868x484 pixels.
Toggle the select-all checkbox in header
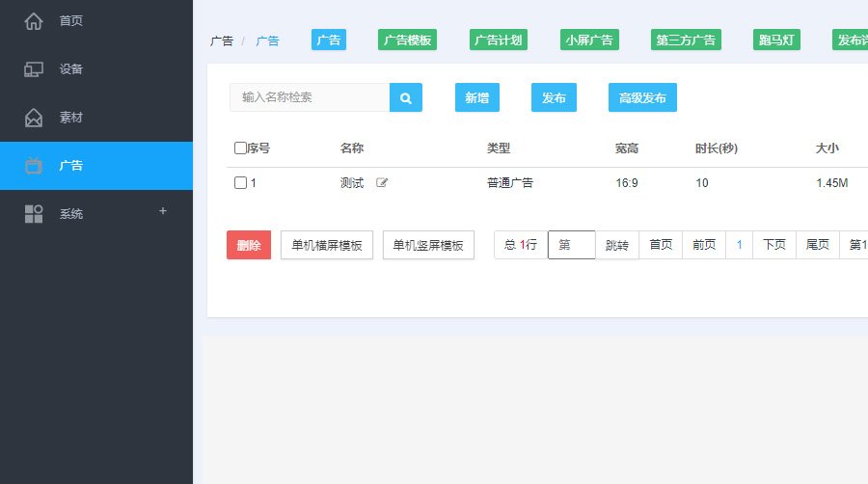(240, 148)
